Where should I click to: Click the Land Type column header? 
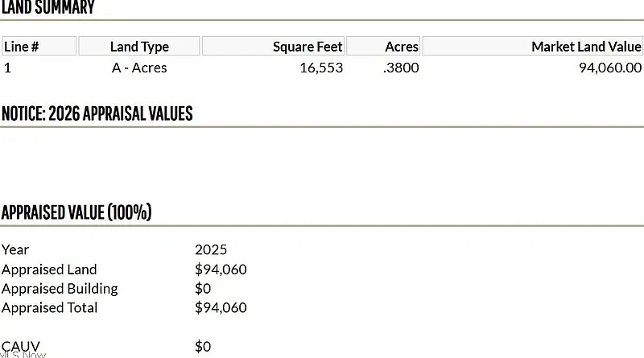pyautogui.click(x=139, y=47)
